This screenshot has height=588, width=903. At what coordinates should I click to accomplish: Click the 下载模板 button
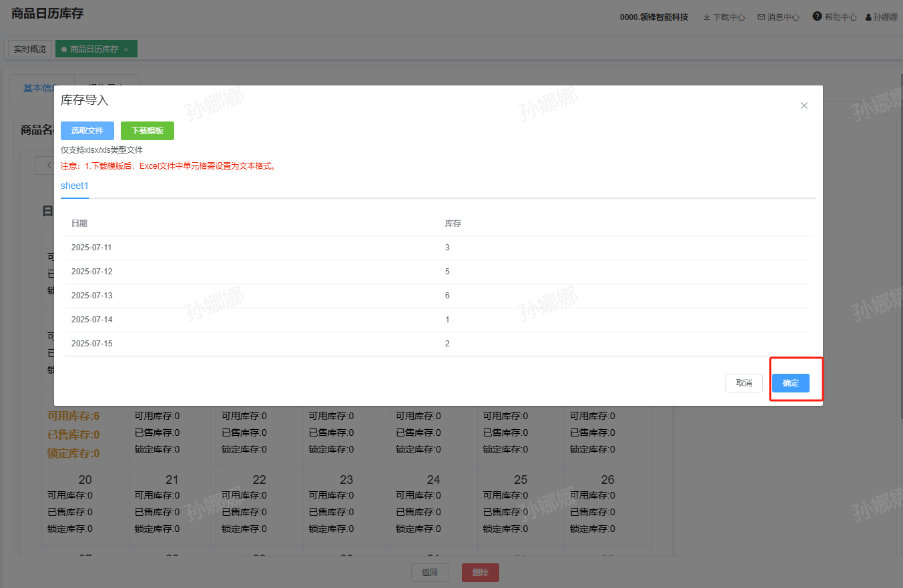pos(147,131)
